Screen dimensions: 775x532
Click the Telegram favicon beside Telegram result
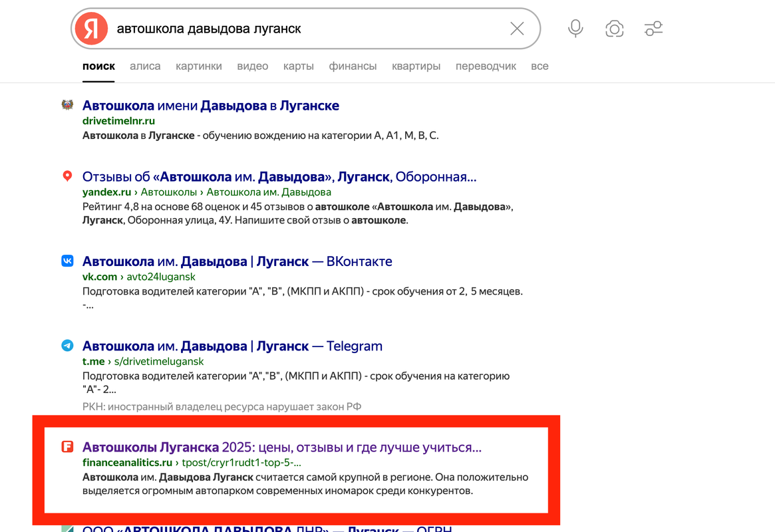point(67,345)
